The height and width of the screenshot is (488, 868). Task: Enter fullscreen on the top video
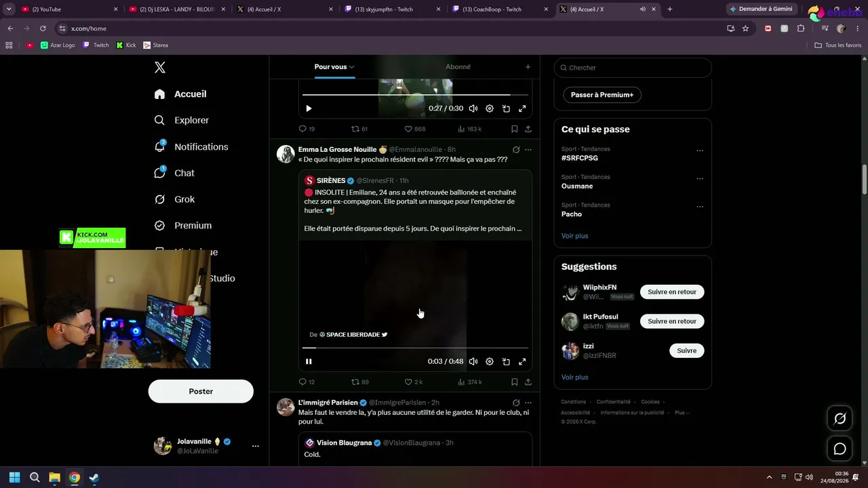(522, 108)
